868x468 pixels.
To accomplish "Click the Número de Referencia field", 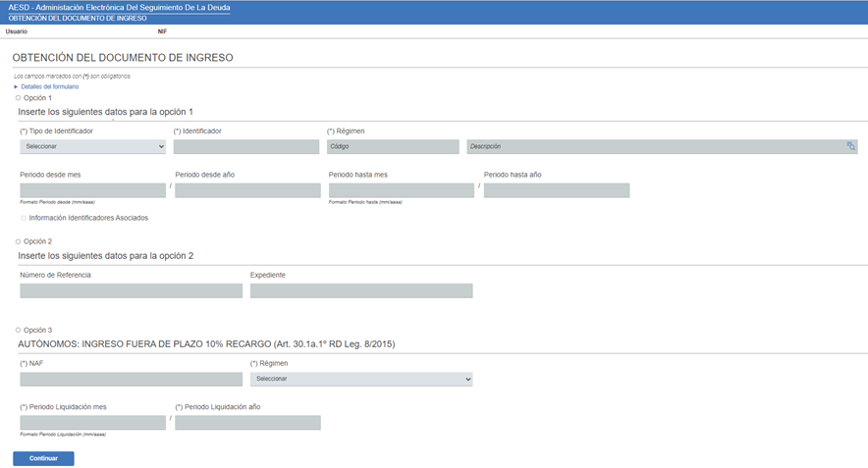I will (x=131, y=290).
